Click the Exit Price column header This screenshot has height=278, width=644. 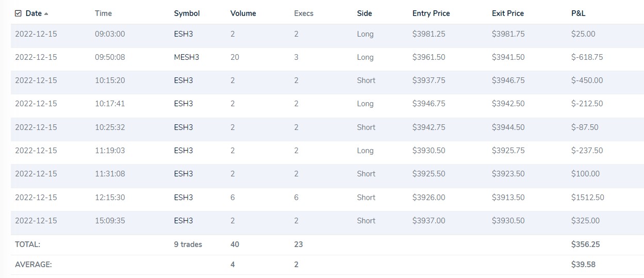pyautogui.click(x=508, y=13)
